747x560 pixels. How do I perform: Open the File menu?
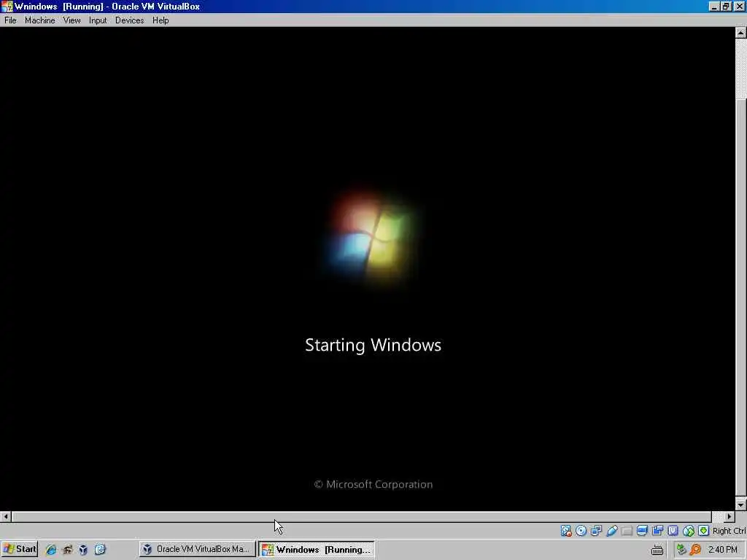(10, 20)
